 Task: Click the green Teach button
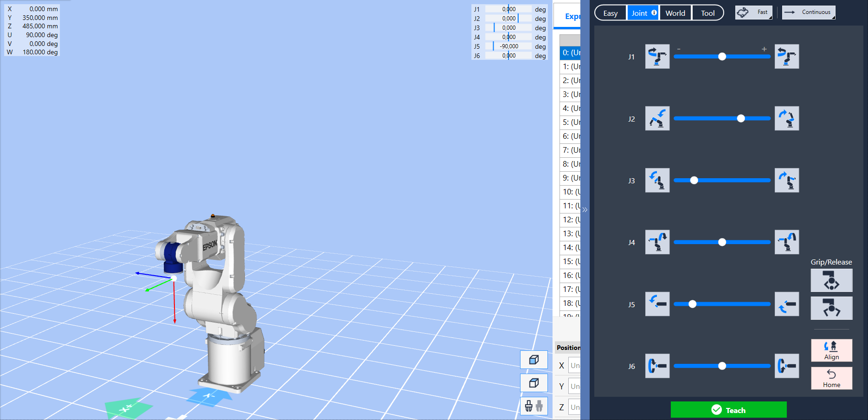coord(729,410)
